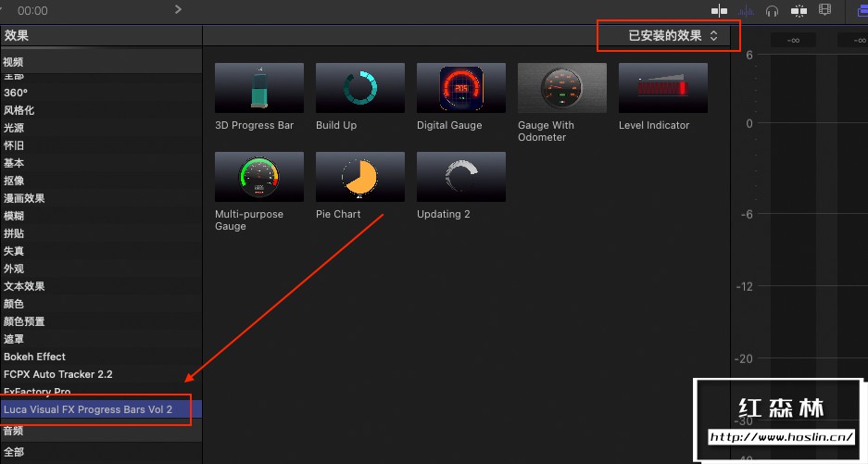The width and height of the screenshot is (868, 464).
Task: Select the 抠像 category
Action: (101, 181)
